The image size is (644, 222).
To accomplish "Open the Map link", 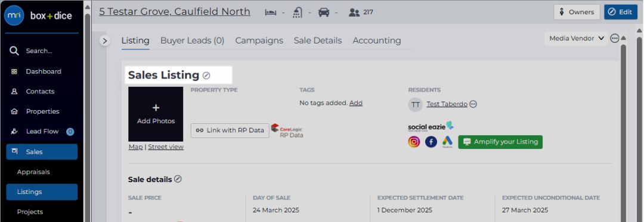I will click(x=135, y=146).
